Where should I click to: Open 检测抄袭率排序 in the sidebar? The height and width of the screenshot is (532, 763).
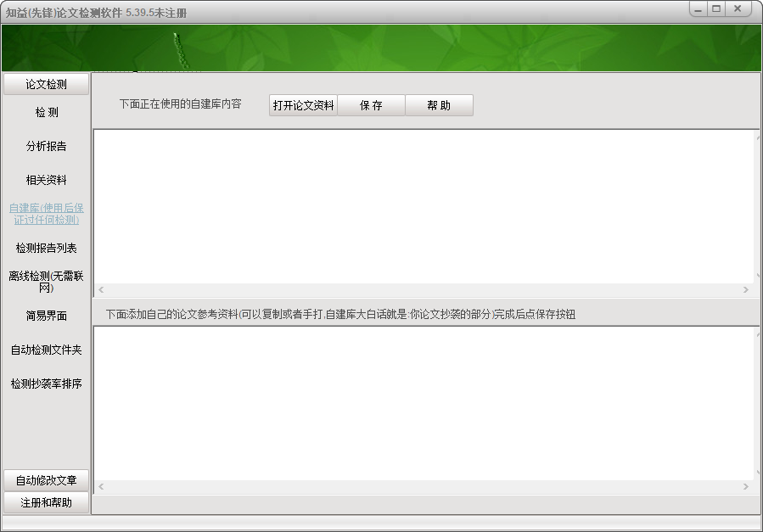pos(46,384)
